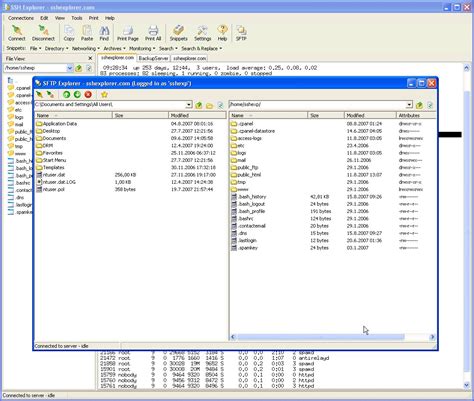Viewport: 474px width, 401px height.
Task: Select .bash_history in remote pane
Action: tap(249, 197)
